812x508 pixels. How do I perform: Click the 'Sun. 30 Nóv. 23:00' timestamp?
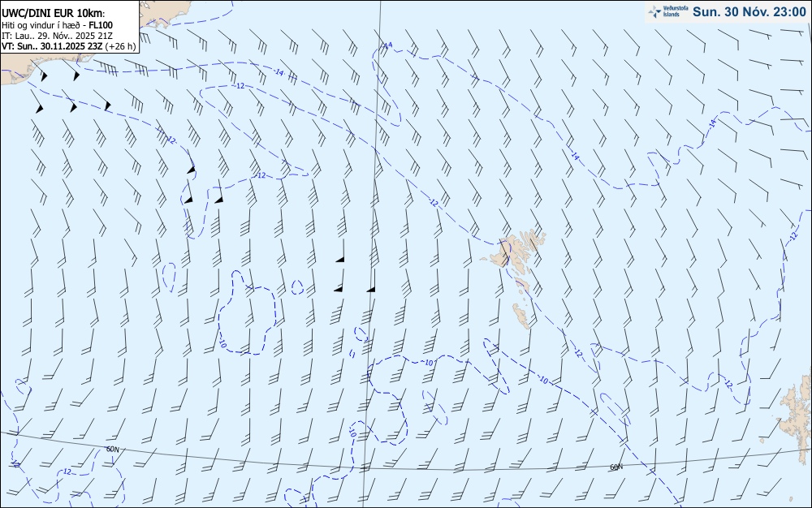[x=749, y=11]
